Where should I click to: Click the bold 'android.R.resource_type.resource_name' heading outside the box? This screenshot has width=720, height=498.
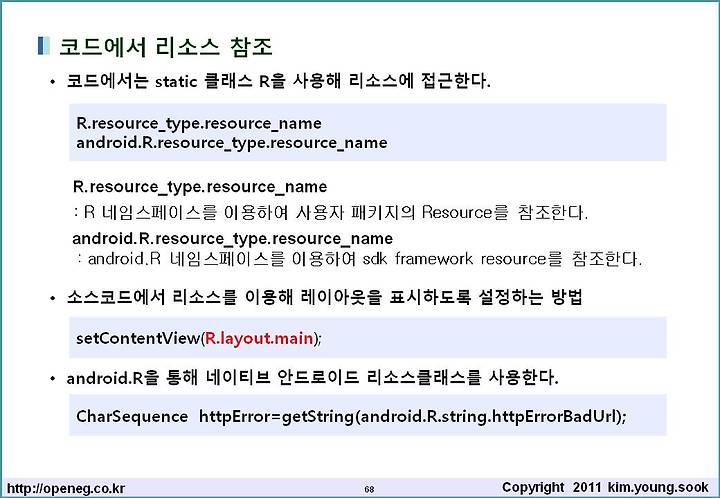pos(233,239)
